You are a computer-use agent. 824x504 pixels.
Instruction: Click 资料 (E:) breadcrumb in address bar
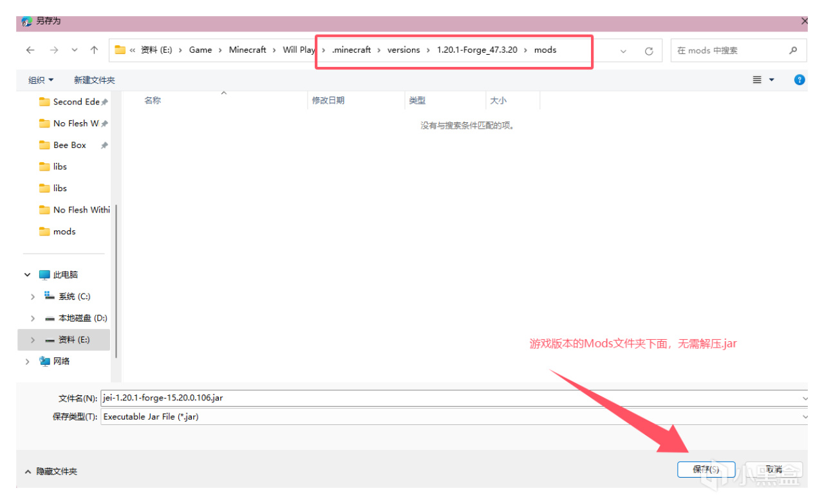click(x=156, y=50)
